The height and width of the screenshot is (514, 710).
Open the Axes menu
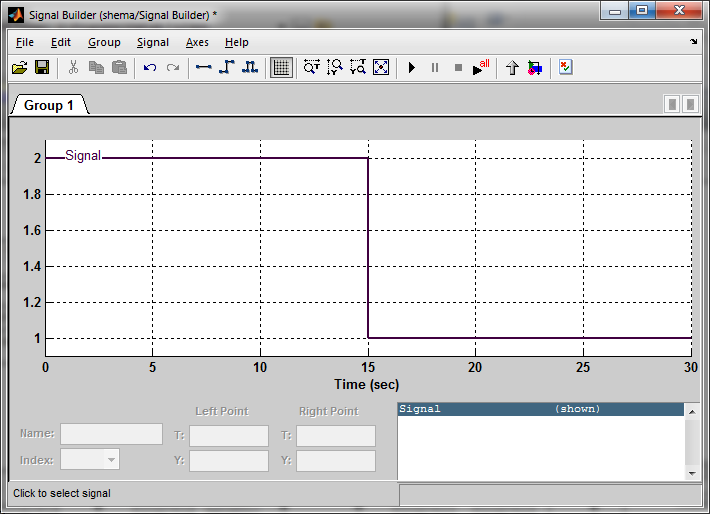[197, 42]
